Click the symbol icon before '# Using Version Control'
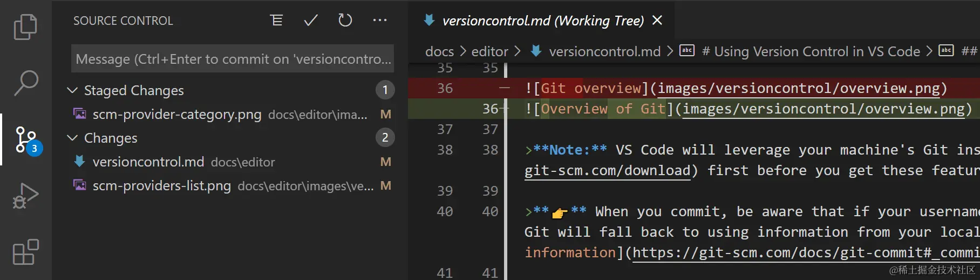The height and width of the screenshot is (280, 980). (x=686, y=50)
